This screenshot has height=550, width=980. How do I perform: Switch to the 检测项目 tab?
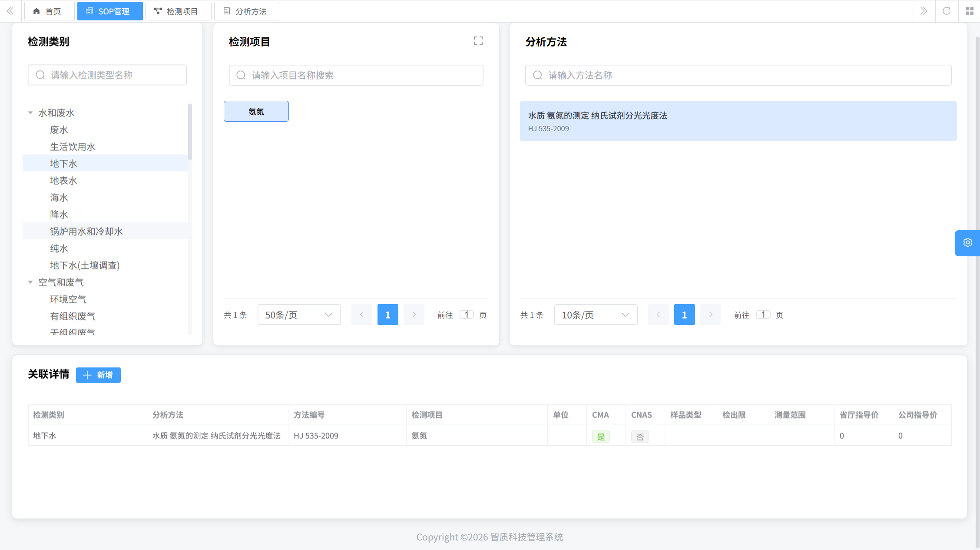(x=178, y=11)
